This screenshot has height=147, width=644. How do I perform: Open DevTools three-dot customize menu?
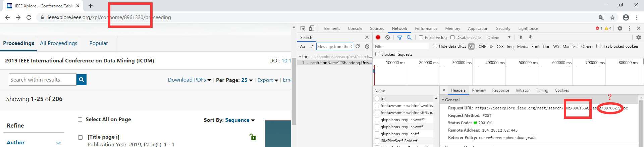629,29
